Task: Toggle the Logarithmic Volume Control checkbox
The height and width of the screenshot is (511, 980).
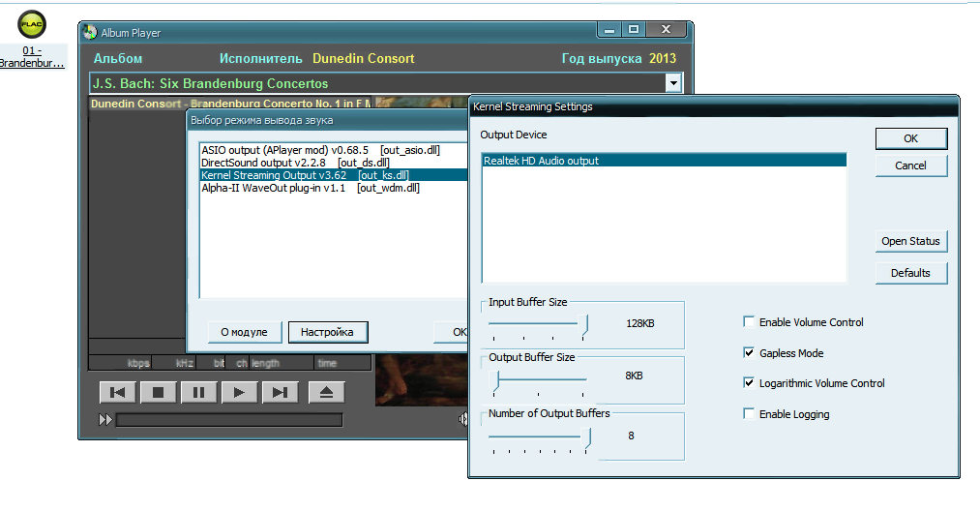Action: (749, 383)
